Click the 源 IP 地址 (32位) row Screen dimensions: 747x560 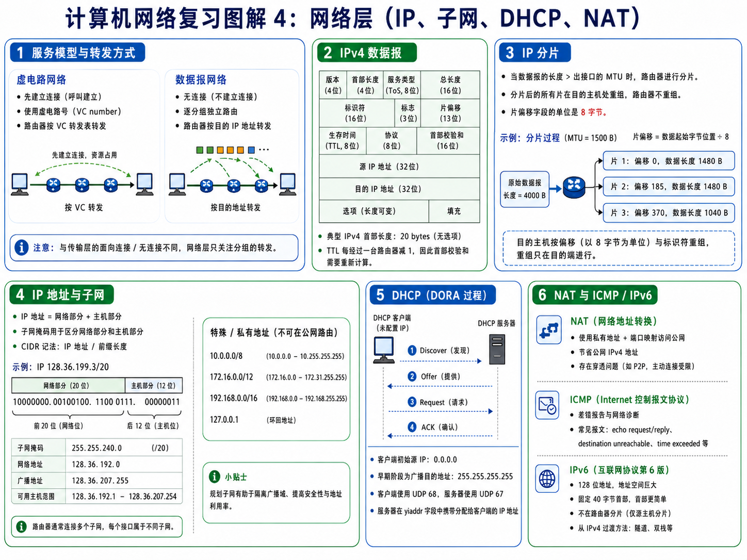400,167
